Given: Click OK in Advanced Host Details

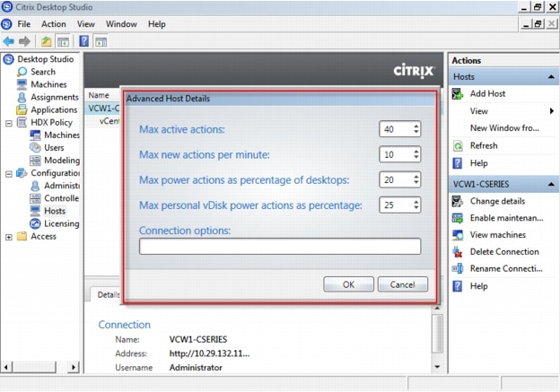Looking at the screenshot, I should click(x=348, y=284).
